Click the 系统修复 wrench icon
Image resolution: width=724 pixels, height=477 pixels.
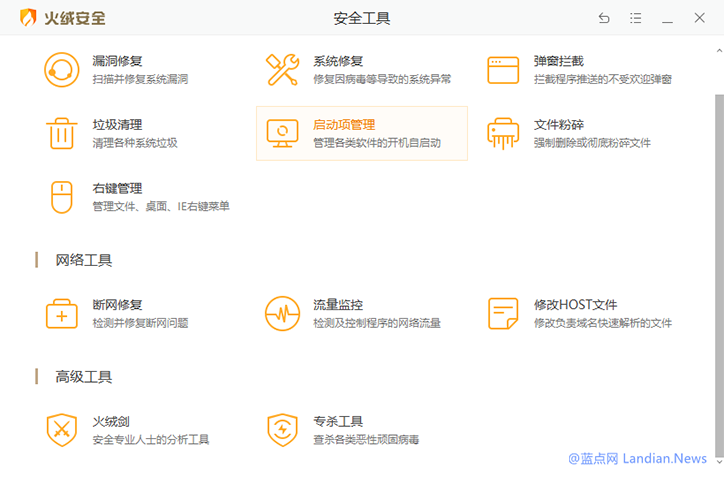tap(282, 70)
